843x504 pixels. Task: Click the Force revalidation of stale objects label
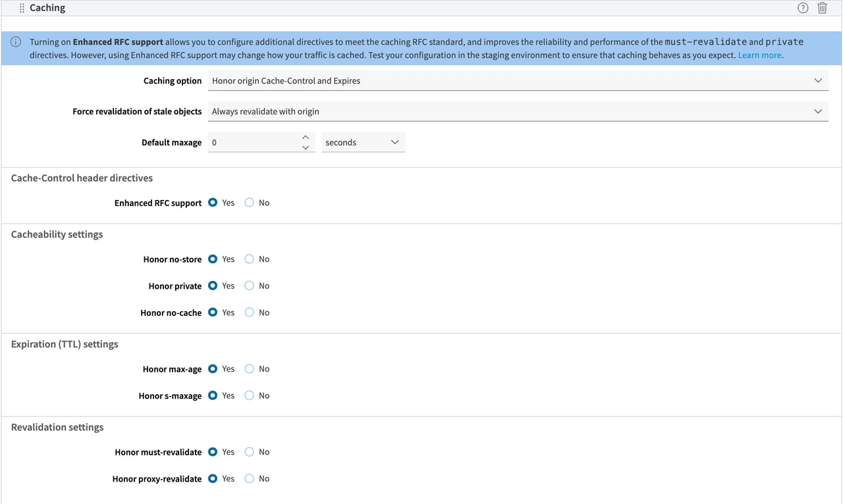pos(137,112)
